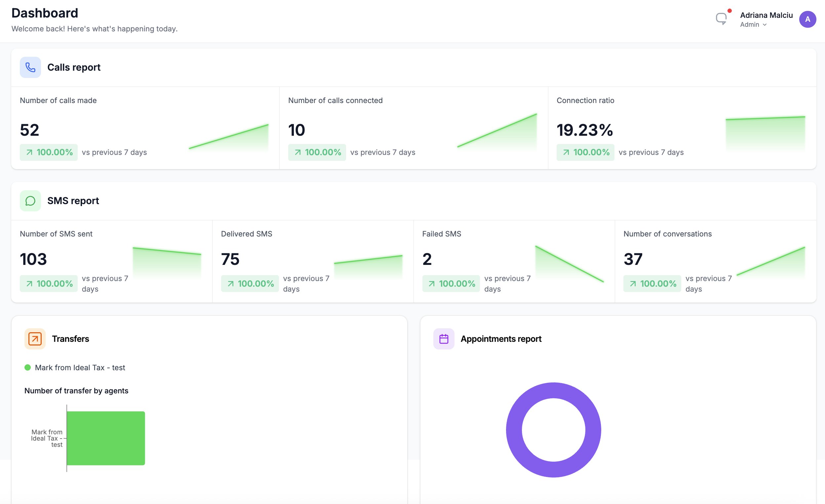This screenshot has width=825, height=504.
Task: Click the Appointments report calendar icon
Action: coord(444,339)
